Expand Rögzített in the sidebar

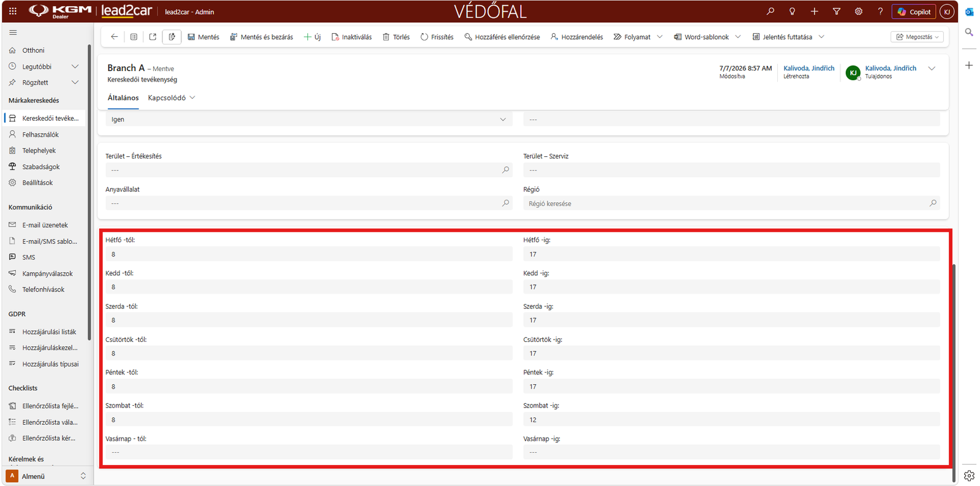tap(75, 82)
